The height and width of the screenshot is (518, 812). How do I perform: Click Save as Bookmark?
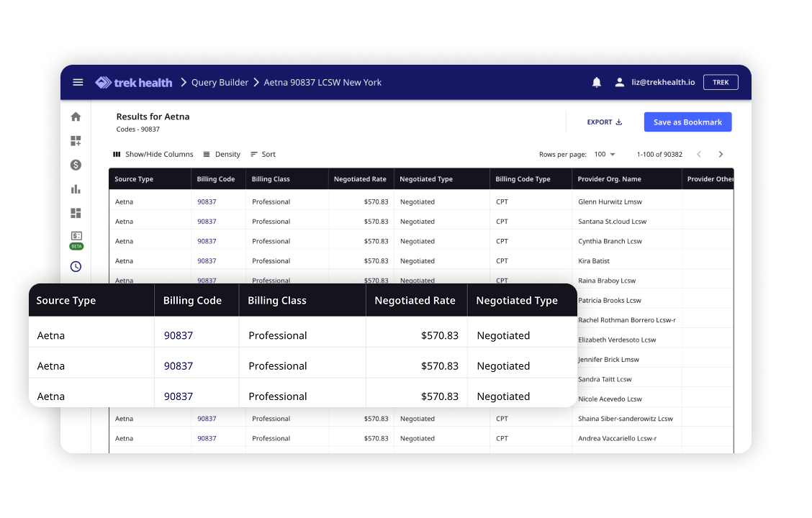click(x=687, y=122)
